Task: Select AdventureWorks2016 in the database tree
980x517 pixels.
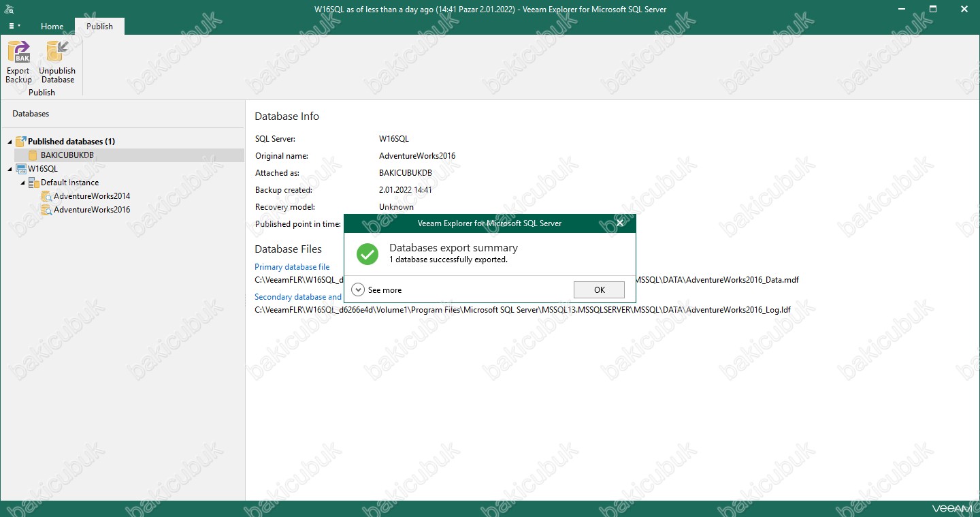Action: [92, 210]
